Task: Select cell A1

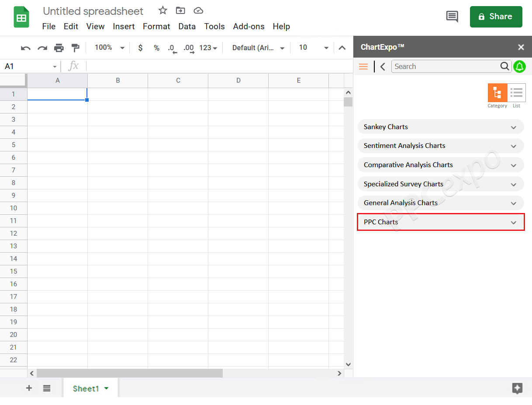Action: [57, 94]
